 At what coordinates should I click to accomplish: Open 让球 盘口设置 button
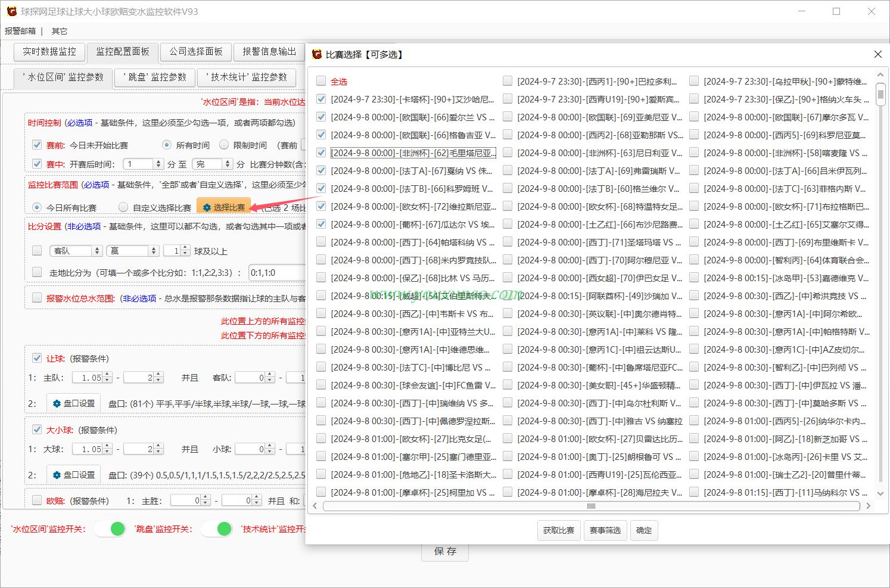coord(73,403)
